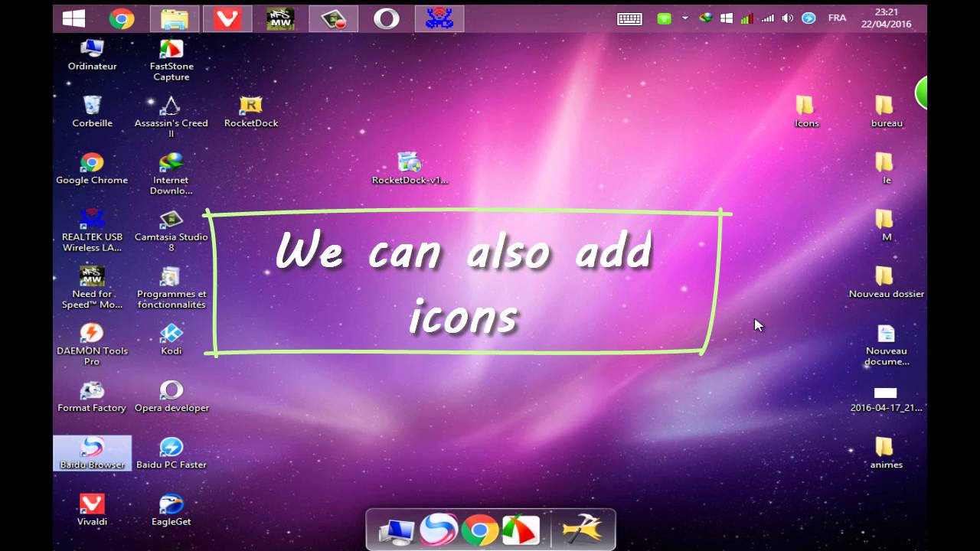Open the volume speaker tray icon
Screen dimensions: 980x551
coord(789,18)
